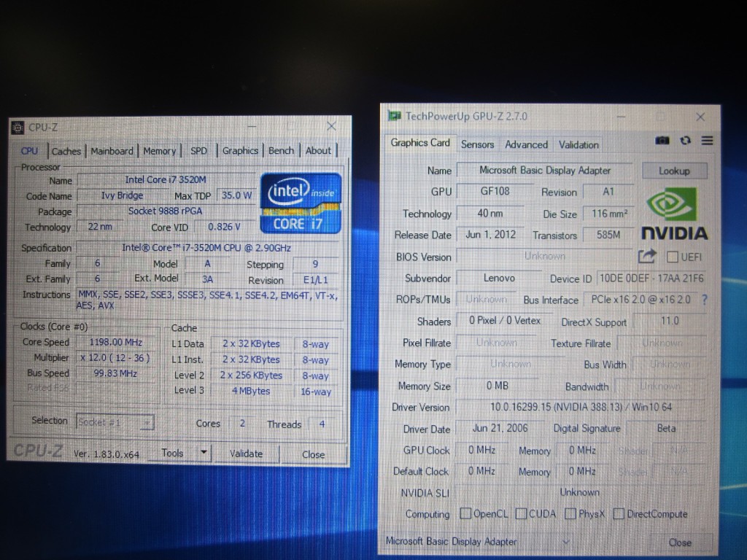This screenshot has width=747, height=560.
Task: Close the GPU-Z window with X
Action: click(x=700, y=117)
